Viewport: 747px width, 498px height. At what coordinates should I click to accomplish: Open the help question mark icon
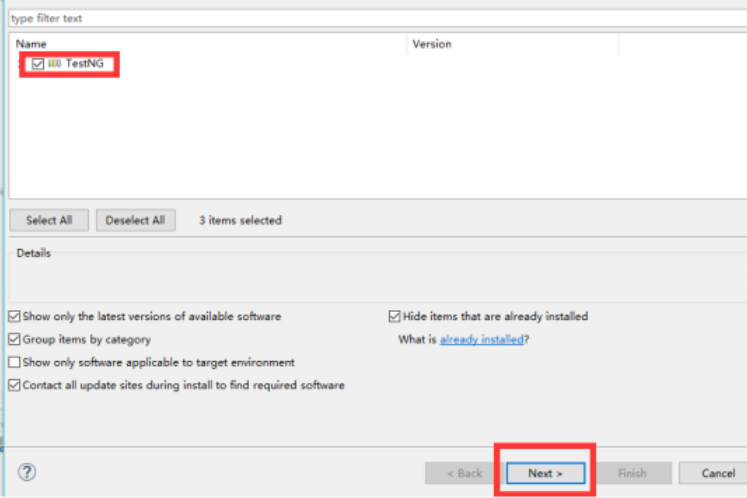point(27,472)
